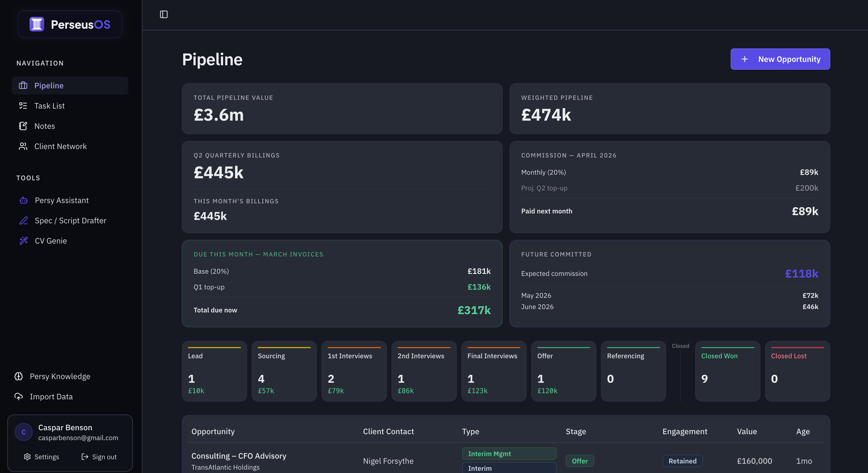
Task: Click the Persy Knowledge brain icon
Action: point(19,376)
